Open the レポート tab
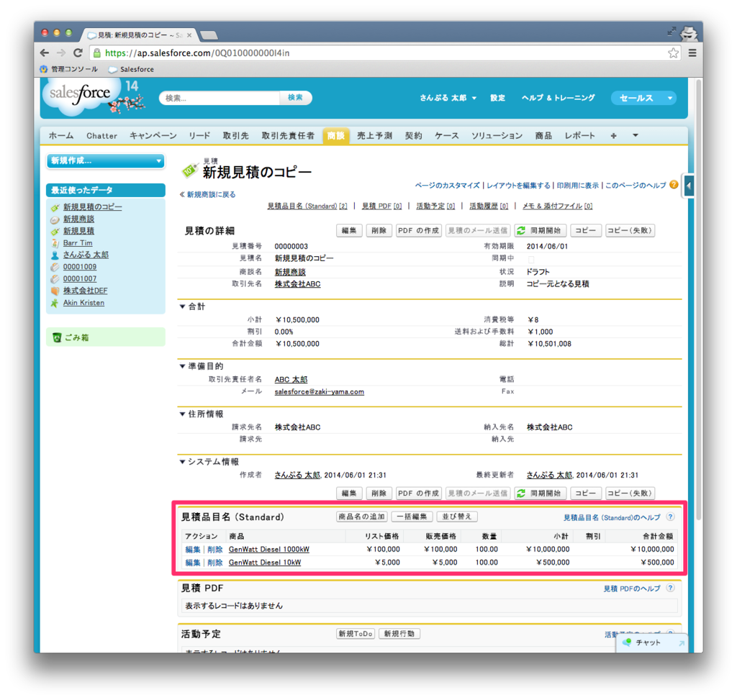Screen dimensions: 737x700 tap(579, 135)
